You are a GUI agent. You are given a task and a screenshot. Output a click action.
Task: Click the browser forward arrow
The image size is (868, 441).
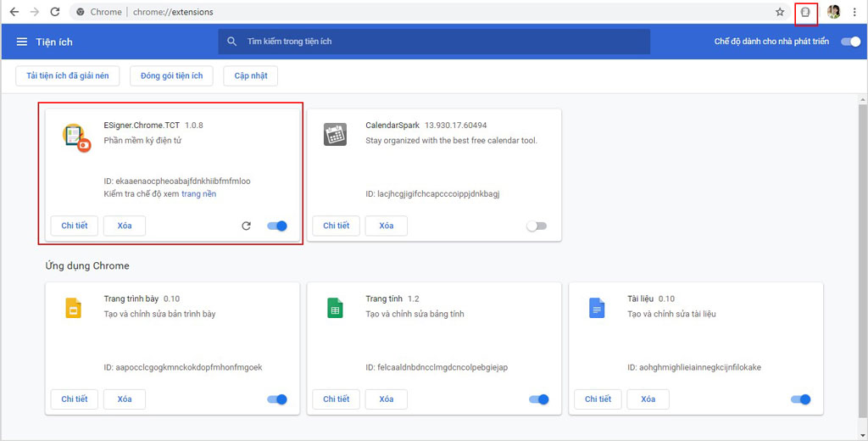point(35,12)
